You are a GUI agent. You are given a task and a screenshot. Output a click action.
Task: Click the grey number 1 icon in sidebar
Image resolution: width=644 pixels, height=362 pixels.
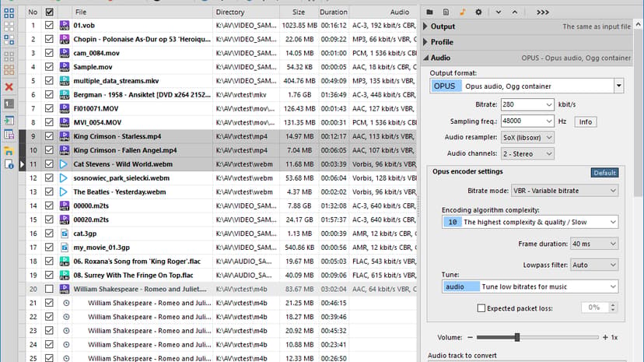pyautogui.click(x=9, y=104)
